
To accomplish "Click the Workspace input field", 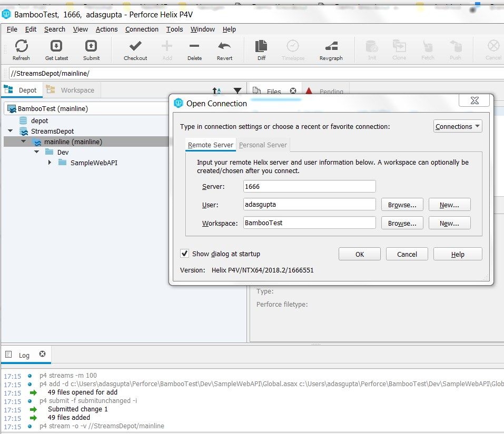I will point(309,223).
